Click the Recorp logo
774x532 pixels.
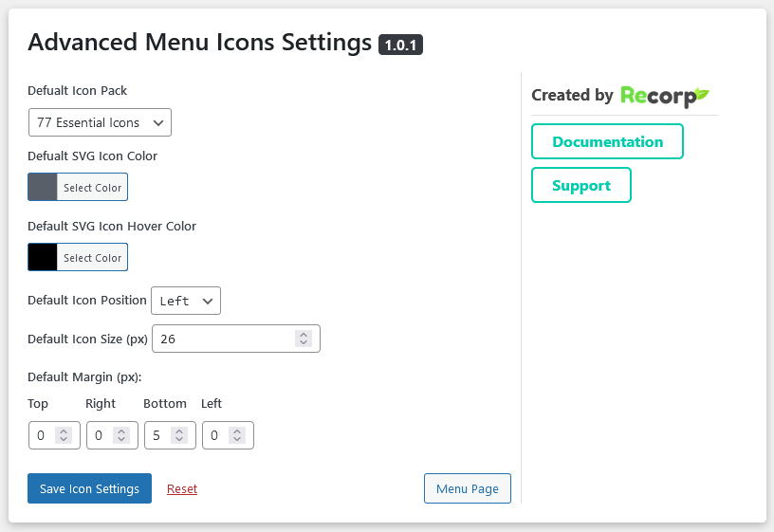tap(664, 96)
